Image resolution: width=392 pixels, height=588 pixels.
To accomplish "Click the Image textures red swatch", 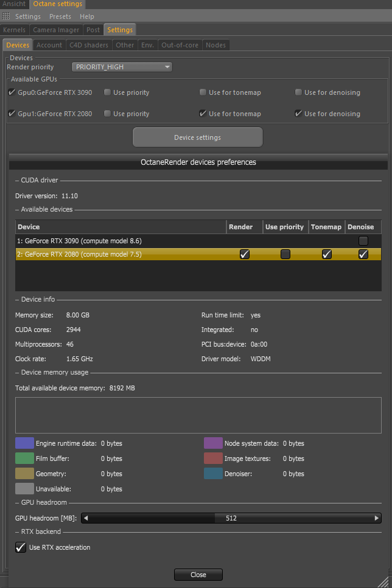I will pos(213,458).
